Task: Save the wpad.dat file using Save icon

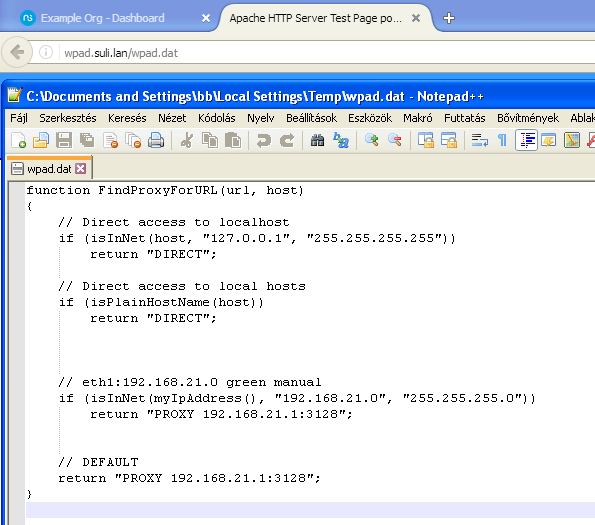Action: 64,140
